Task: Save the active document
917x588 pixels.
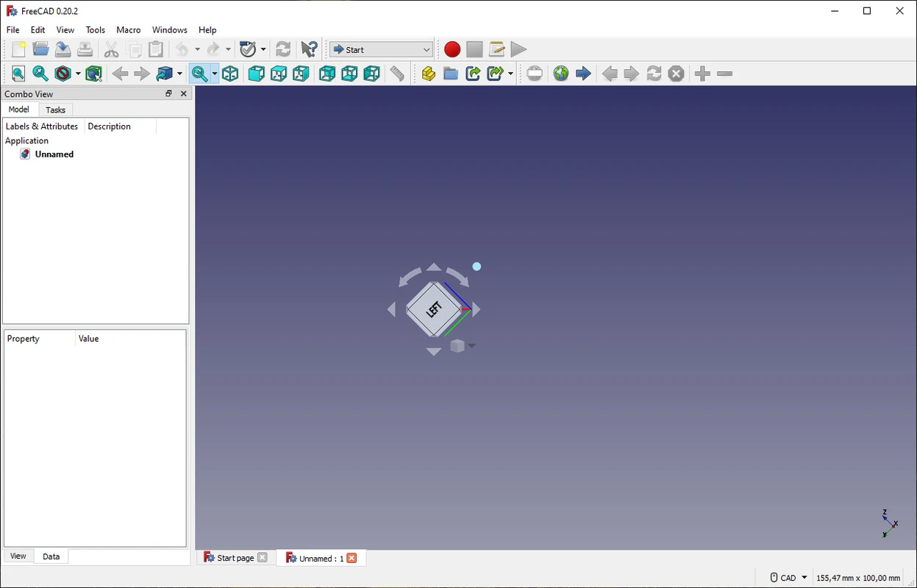Action: [63, 49]
